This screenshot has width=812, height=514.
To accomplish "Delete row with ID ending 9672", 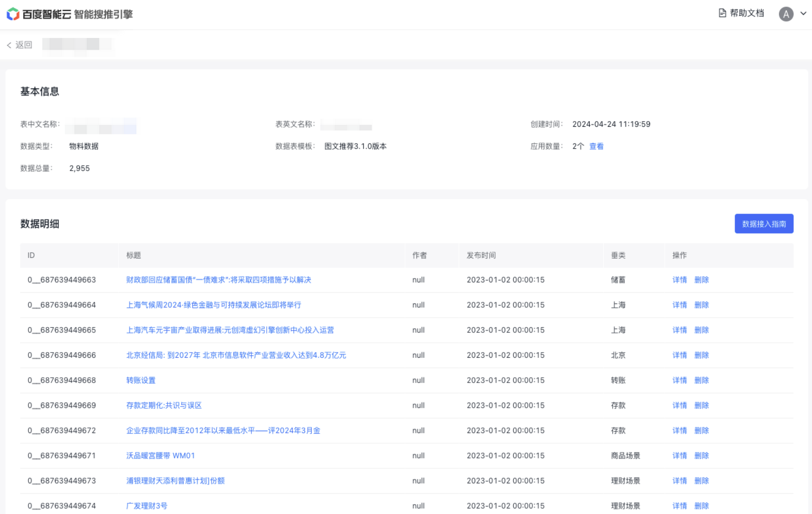I will point(701,430).
